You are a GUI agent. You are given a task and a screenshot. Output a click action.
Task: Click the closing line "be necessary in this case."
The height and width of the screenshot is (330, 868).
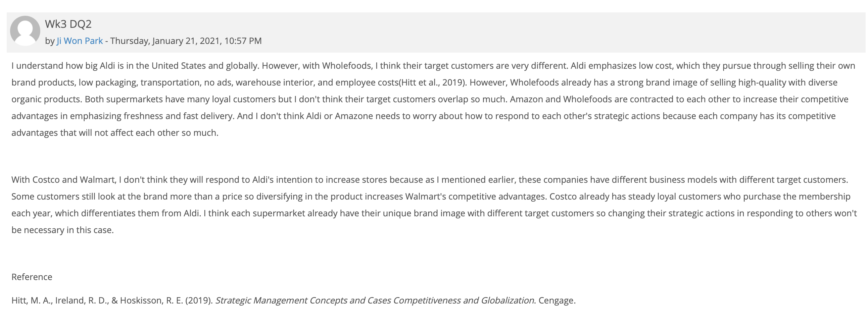(x=63, y=230)
